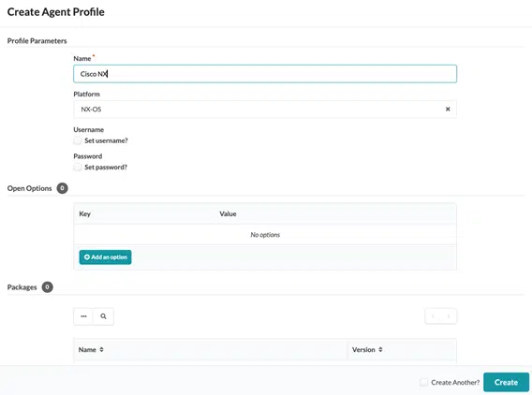Check the Create Another option
Screen dimensions: 532x395
tap(423, 382)
